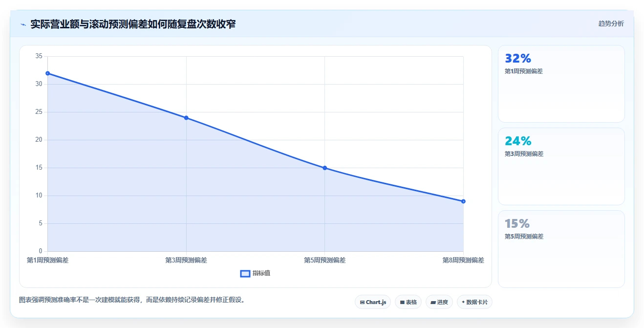The width and height of the screenshot is (644, 328).
Task: Click the Chart.js tag button
Action: point(373,302)
